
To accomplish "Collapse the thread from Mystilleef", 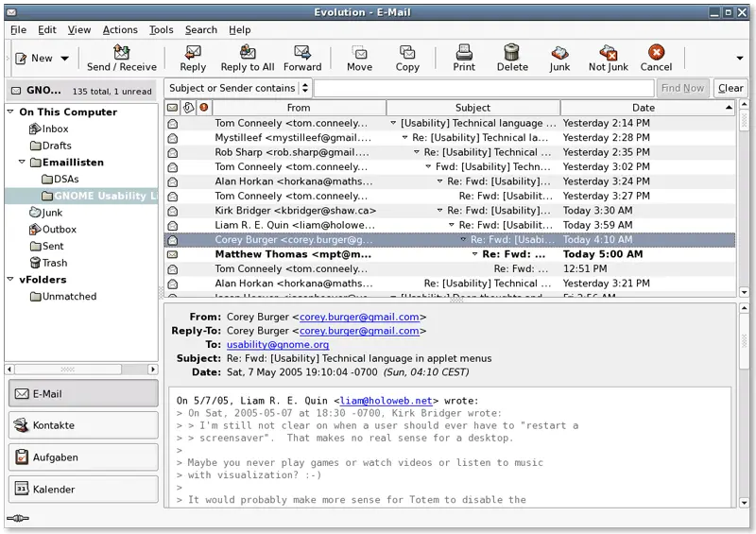I will coord(404,138).
